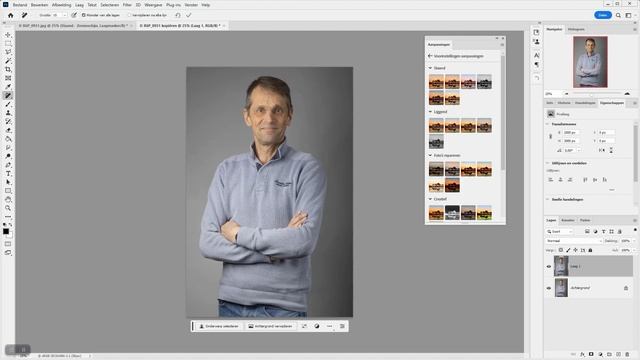Click the blue Delen button

coord(603,15)
